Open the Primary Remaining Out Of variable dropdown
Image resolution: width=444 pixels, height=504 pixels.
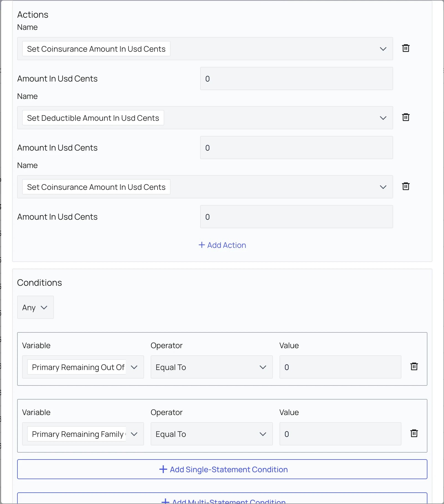tap(83, 367)
